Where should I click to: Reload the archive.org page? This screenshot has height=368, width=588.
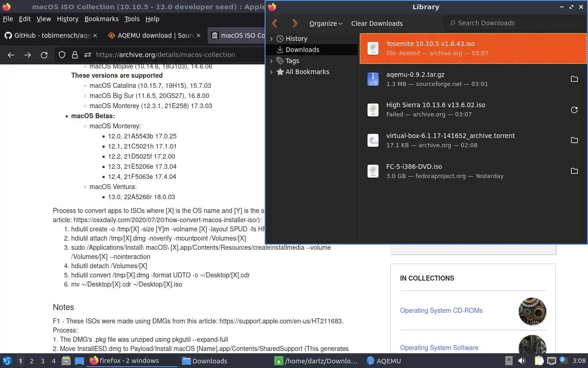point(44,55)
